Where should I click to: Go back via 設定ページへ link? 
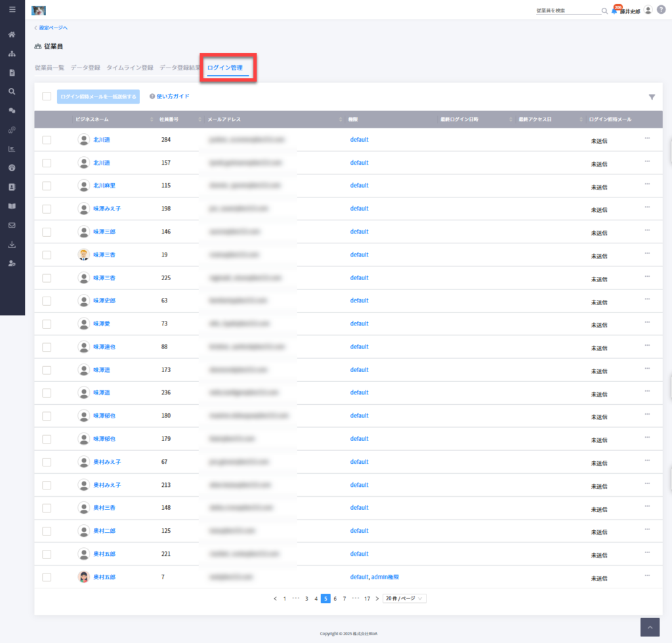(x=51, y=28)
